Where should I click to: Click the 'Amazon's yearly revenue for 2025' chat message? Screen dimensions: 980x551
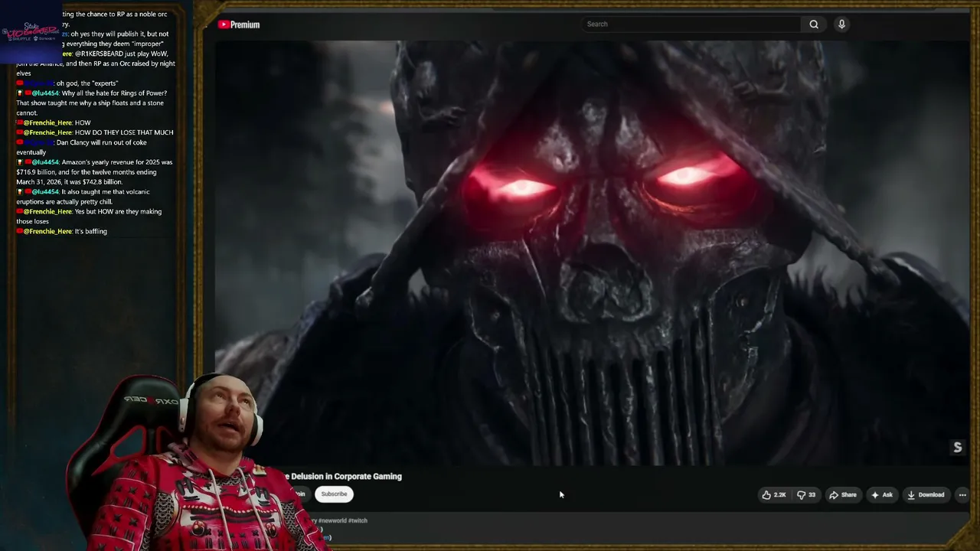(x=94, y=172)
